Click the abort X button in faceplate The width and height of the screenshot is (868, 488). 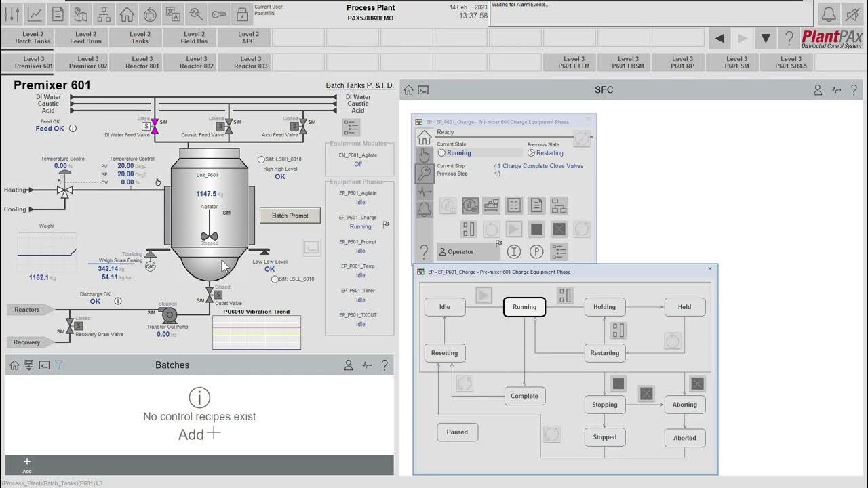[x=559, y=229]
